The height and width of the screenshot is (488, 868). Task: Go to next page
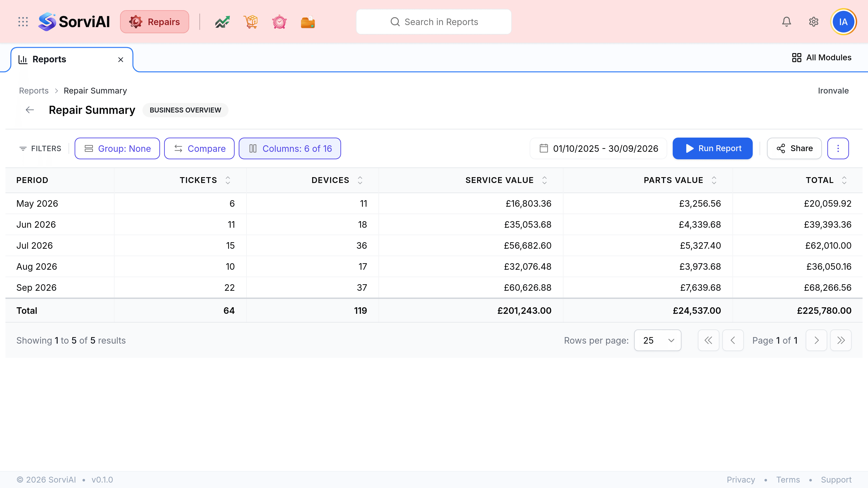point(816,340)
